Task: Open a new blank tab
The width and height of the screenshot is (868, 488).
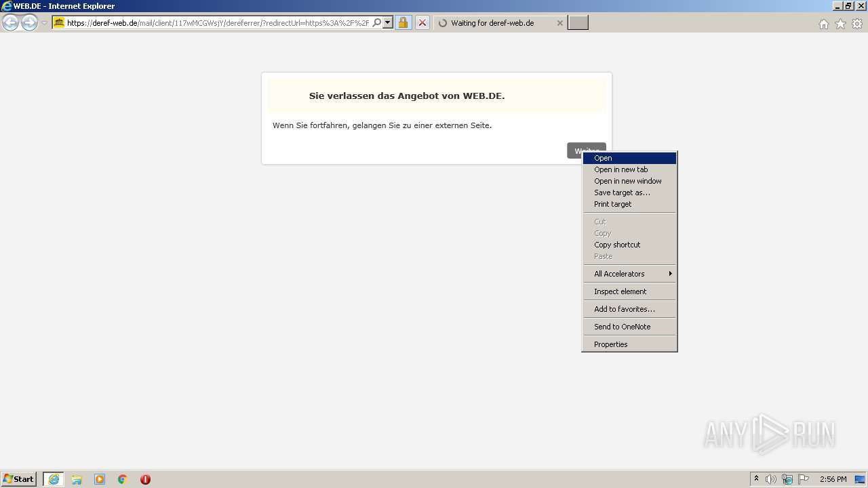Action: (578, 23)
